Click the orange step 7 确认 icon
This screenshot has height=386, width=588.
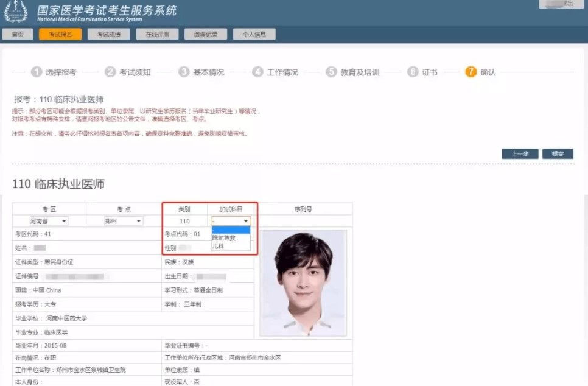point(471,72)
